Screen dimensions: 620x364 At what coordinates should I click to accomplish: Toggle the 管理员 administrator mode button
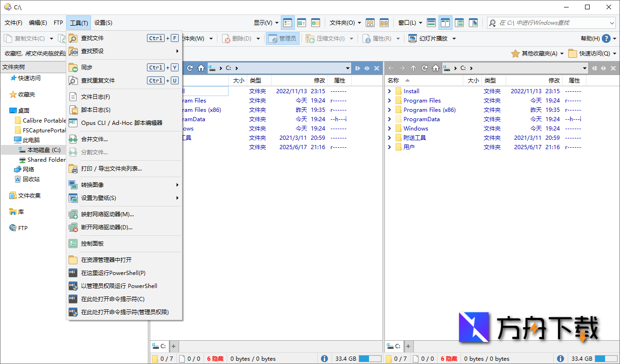282,38
